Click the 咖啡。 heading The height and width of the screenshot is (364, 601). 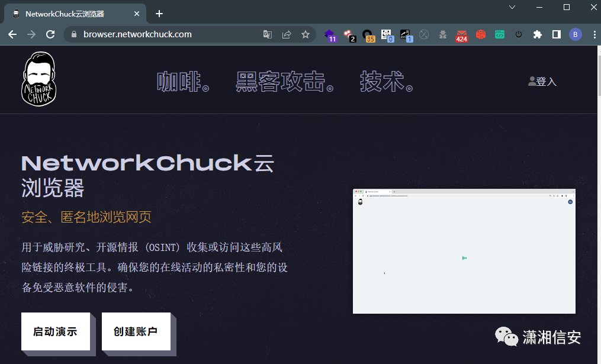pyautogui.click(x=183, y=82)
